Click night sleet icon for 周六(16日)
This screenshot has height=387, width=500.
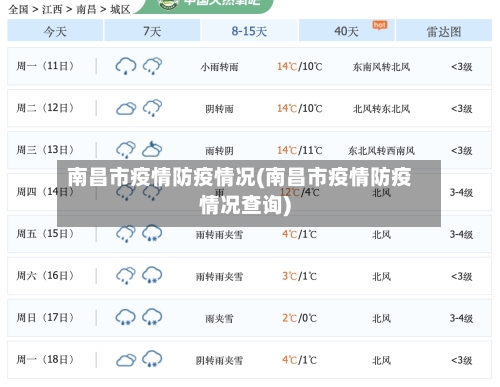pyautogui.click(x=152, y=275)
